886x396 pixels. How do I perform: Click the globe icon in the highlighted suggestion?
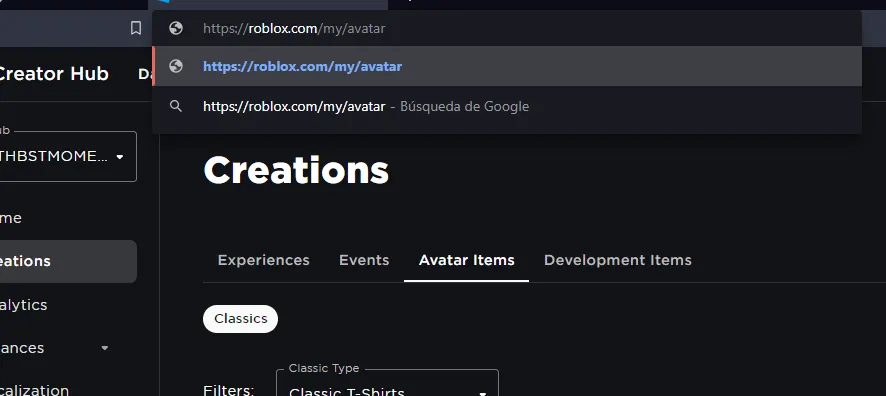click(176, 66)
